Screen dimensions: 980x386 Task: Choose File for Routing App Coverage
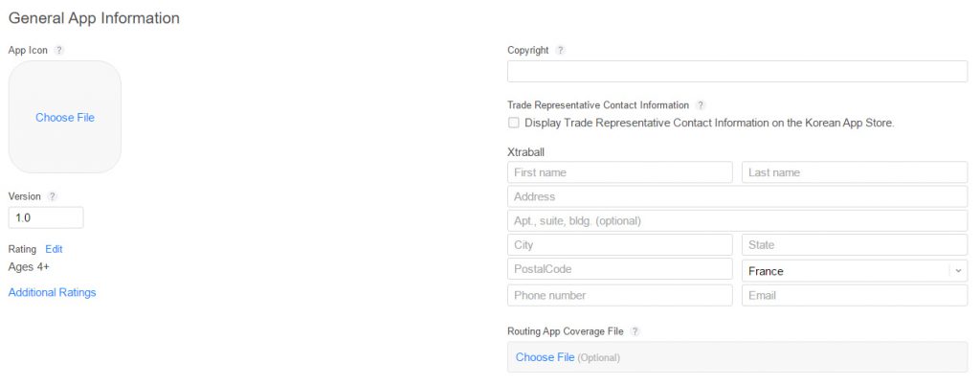tap(545, 357)
